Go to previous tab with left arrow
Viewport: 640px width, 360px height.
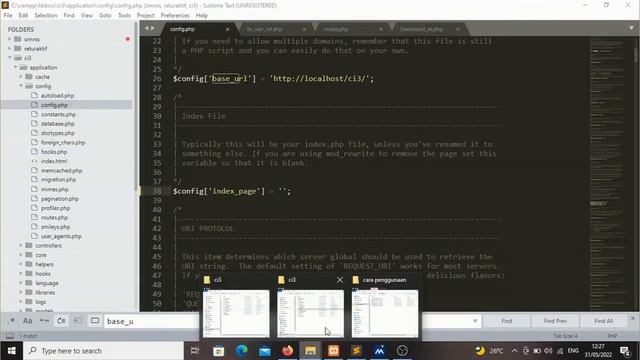coord(147,28)
